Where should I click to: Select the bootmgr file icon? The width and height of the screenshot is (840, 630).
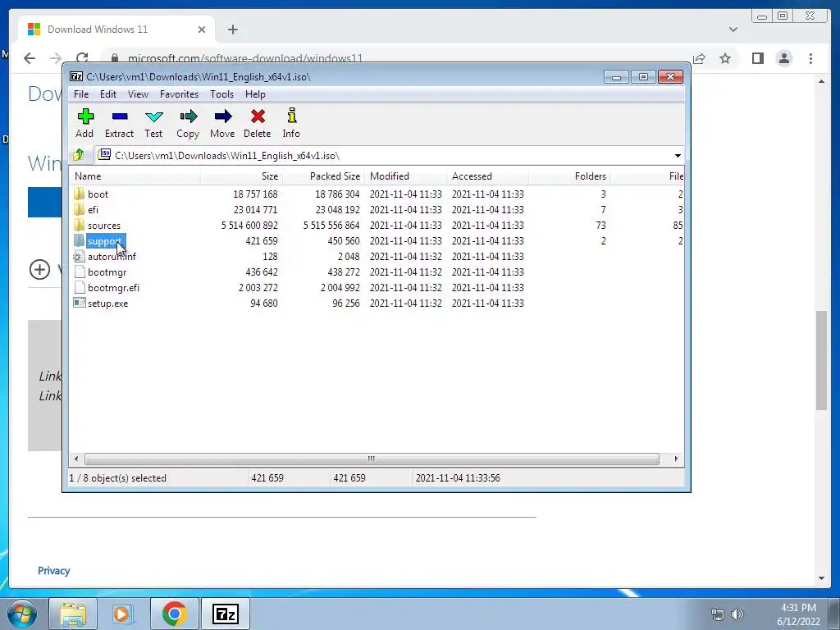click(x=80, y=272)
